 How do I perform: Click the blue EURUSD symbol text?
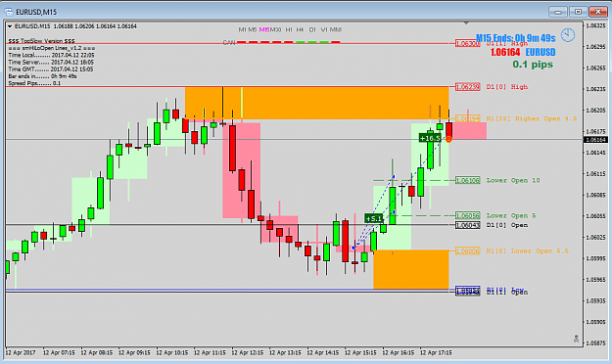coord(541,52)
